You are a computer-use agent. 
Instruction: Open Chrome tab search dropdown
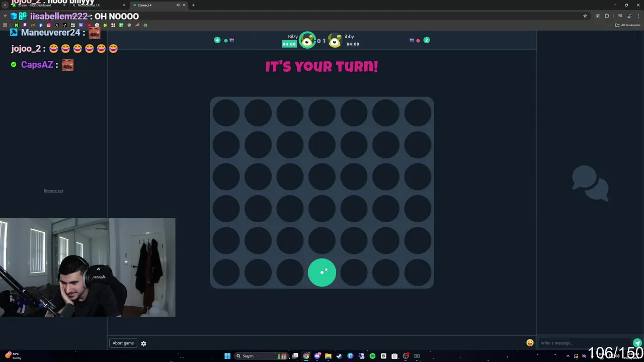pyautogui.click(x=5, y=5)
